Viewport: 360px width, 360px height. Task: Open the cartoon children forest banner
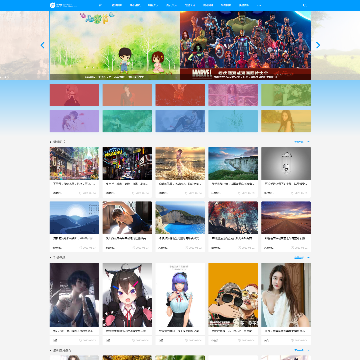tap(115, 46)
